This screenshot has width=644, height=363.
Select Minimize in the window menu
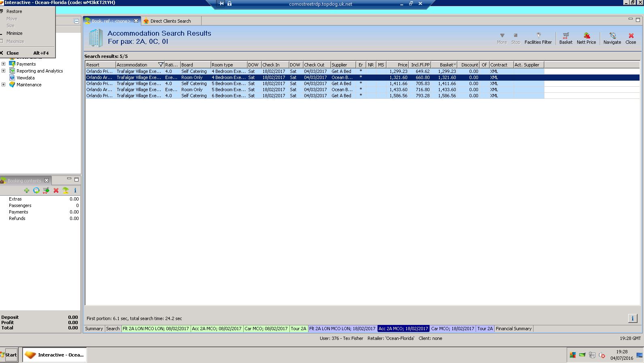[28, 33]
